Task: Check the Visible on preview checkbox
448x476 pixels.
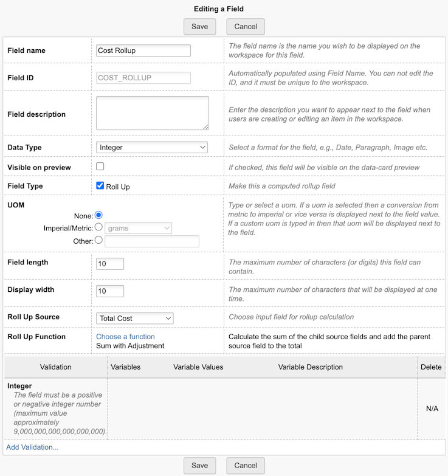Action: [100, 167]
